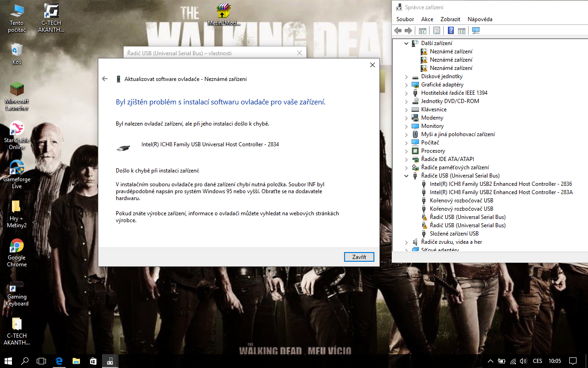Click the Device Manager taskbar icon

(x=110, y=361)
